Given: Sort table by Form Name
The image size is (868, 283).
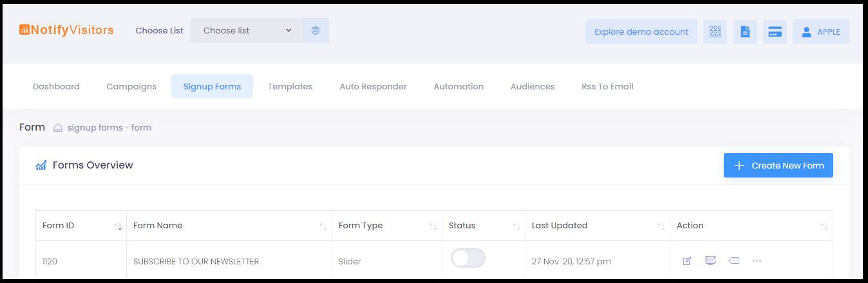Looking at the screenshot, I should point(229,226).
